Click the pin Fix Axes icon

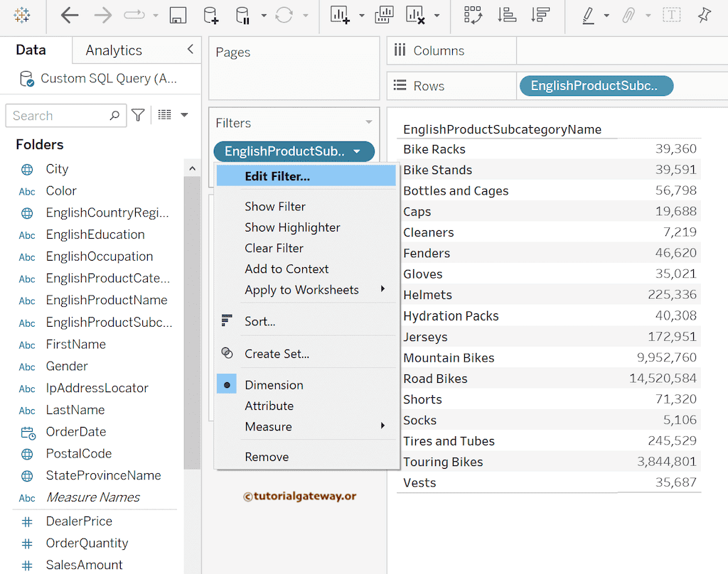coord(704,16)
